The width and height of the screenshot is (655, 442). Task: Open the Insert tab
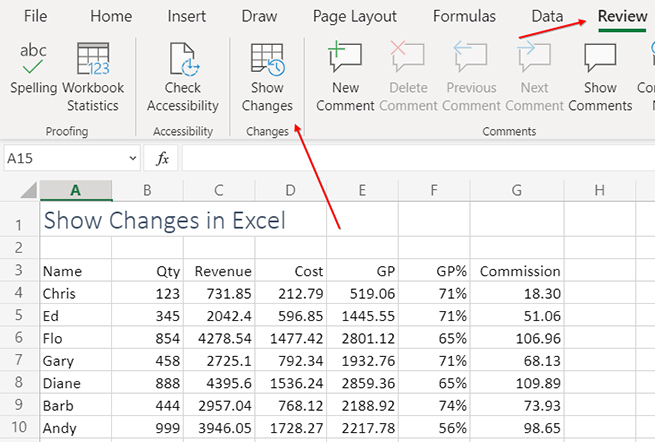click(x=186, y=16)
